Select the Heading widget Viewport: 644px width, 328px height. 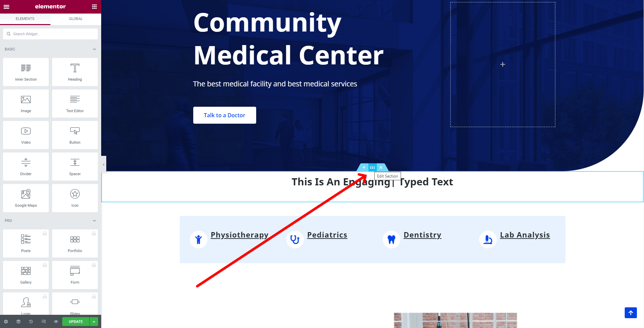(75, 72)
